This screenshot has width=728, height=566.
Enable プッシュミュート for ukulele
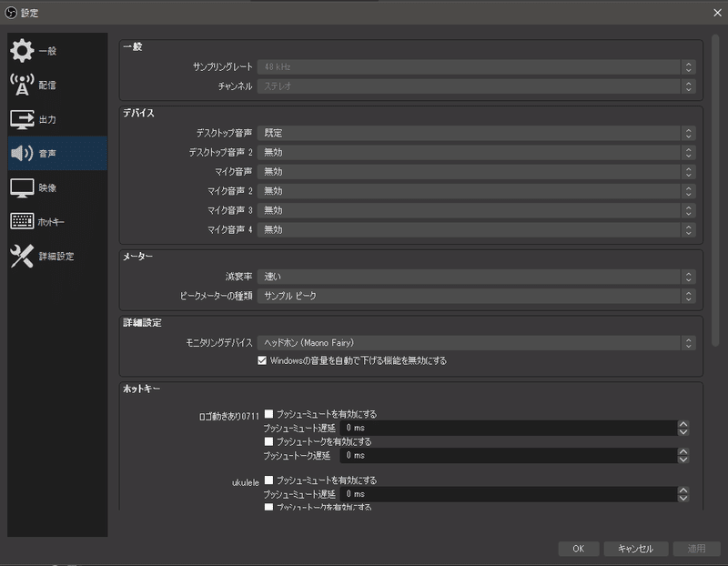(268, 480)
